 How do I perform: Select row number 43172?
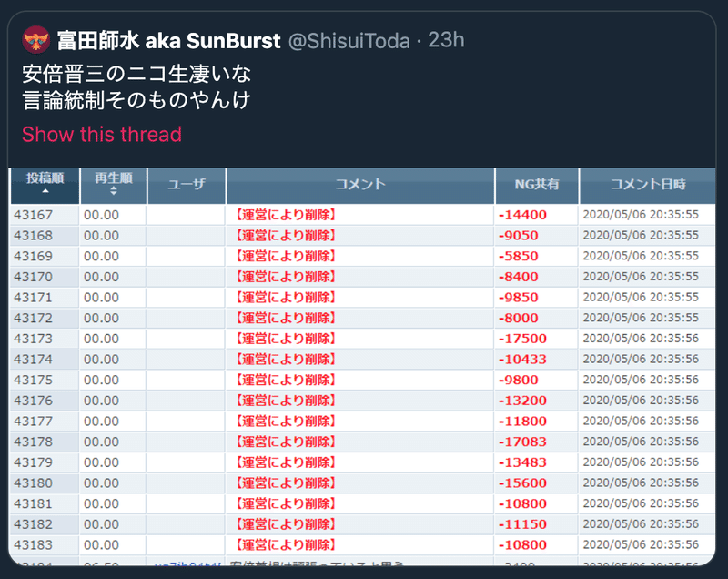(x=33, y=318)
